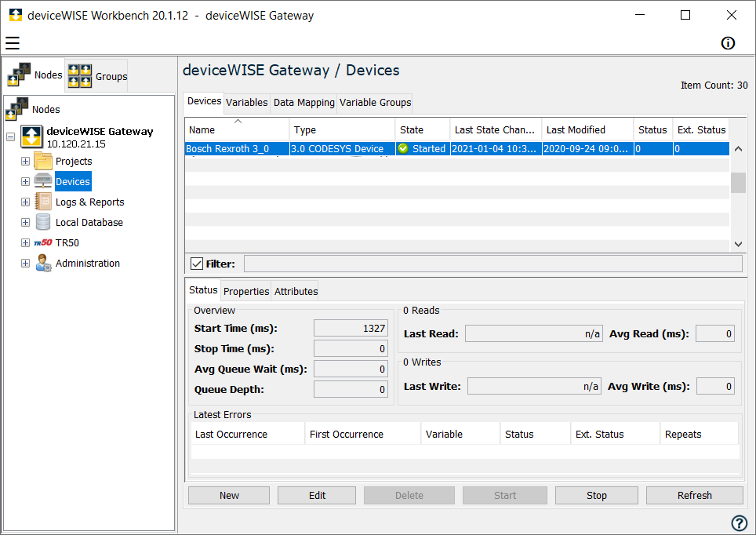756x535 pixels.
Task: Click the device list scrollbar thumb
Action: coord(738,182)
